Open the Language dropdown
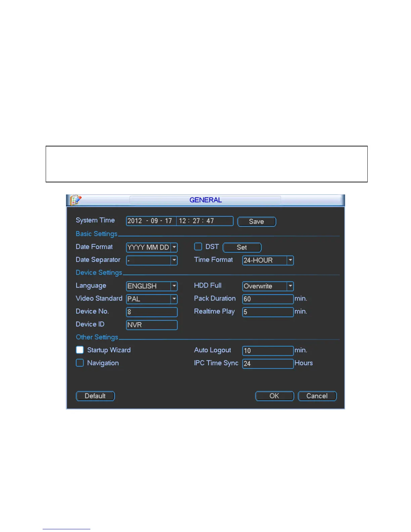The image size is (411, 532). (x=152, y=286)
